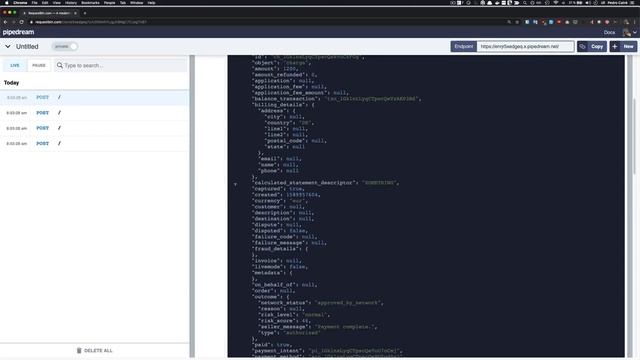Open the File menu

tap(34, 2)
